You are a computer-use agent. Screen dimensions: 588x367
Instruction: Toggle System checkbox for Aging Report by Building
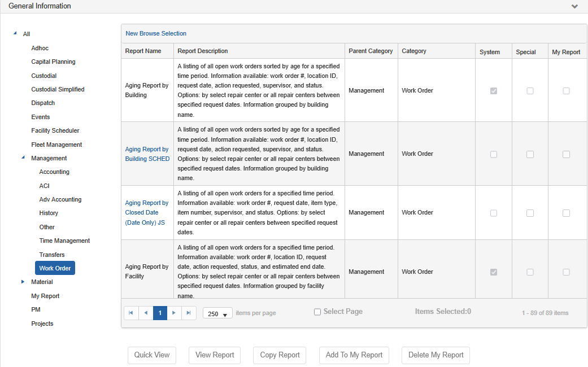(494, 91)
